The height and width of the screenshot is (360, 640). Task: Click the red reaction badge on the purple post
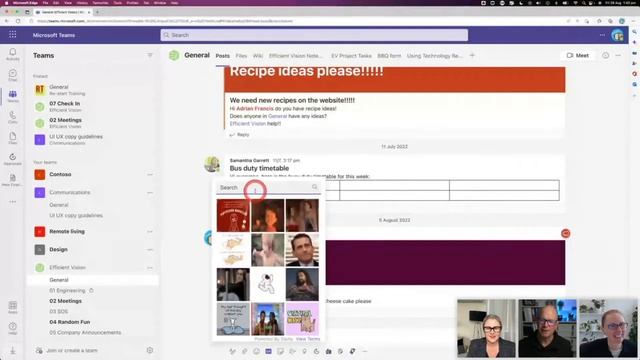tap(565, 233)
